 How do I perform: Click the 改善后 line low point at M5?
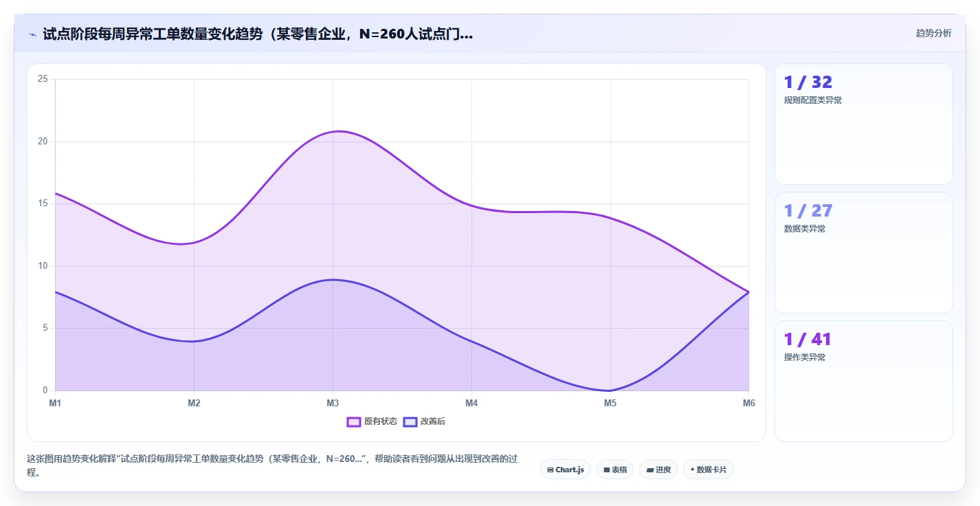tap(610, 390)
